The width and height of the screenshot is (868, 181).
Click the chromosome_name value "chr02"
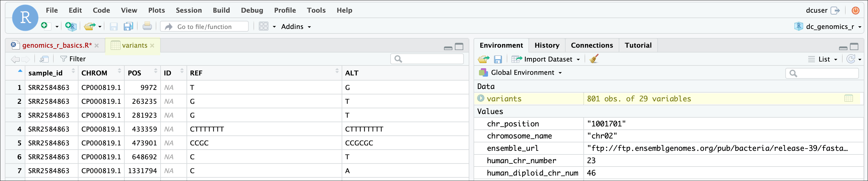[x=602, y=136]
